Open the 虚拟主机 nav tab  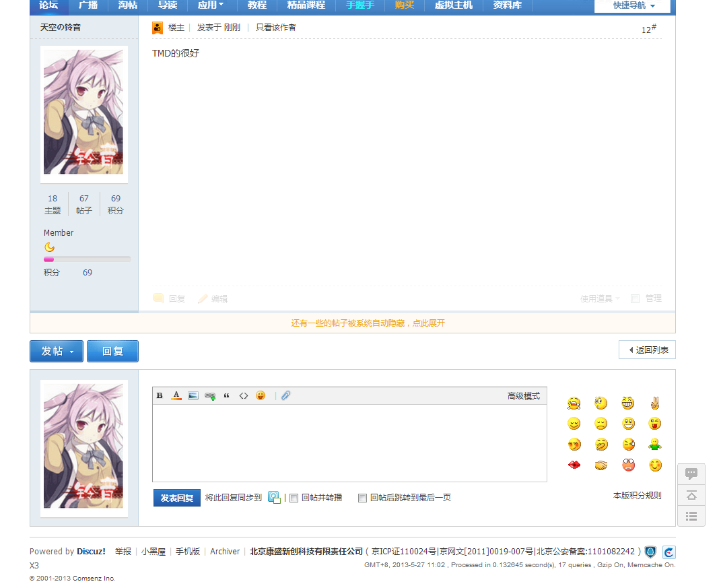coord(454,5)
